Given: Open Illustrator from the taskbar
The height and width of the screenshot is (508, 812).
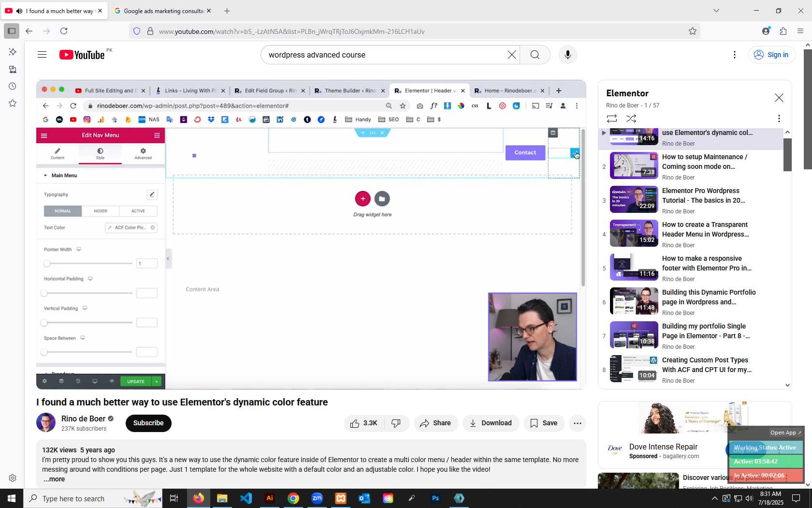Looking at the screenshot, I should tap(270, 498).
